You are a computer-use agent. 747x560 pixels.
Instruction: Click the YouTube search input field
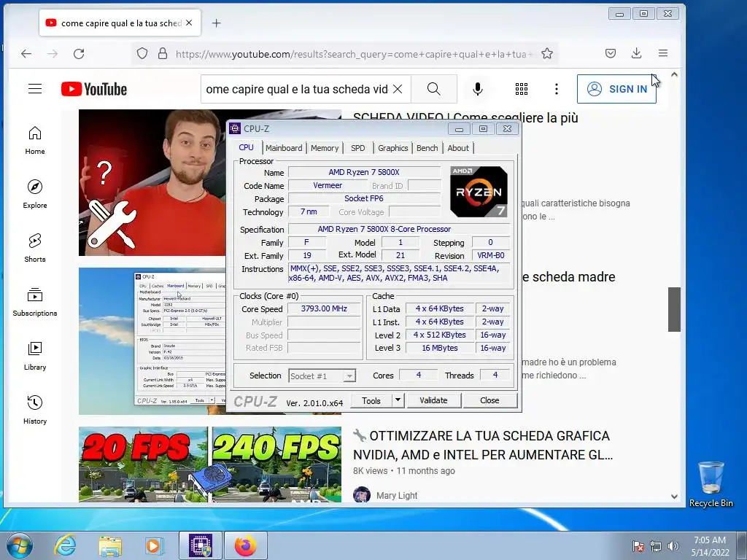tap(296, 89)
